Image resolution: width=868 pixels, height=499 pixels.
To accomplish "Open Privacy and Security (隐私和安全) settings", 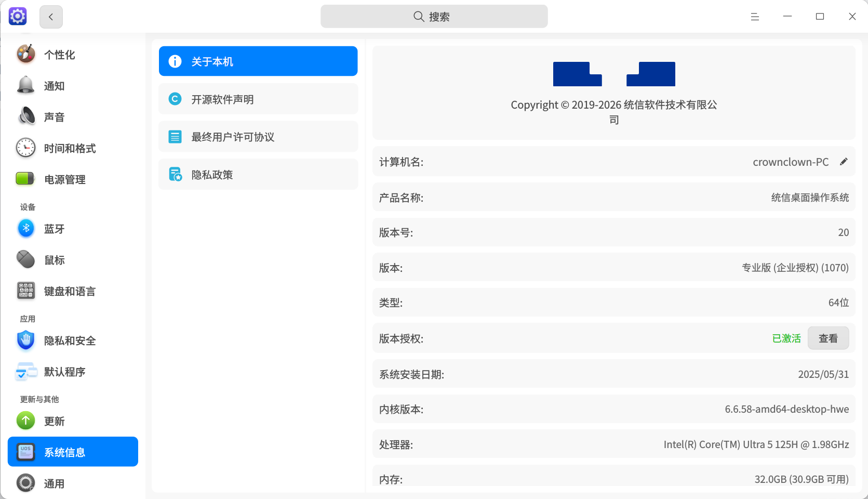I will click(73, 340).
